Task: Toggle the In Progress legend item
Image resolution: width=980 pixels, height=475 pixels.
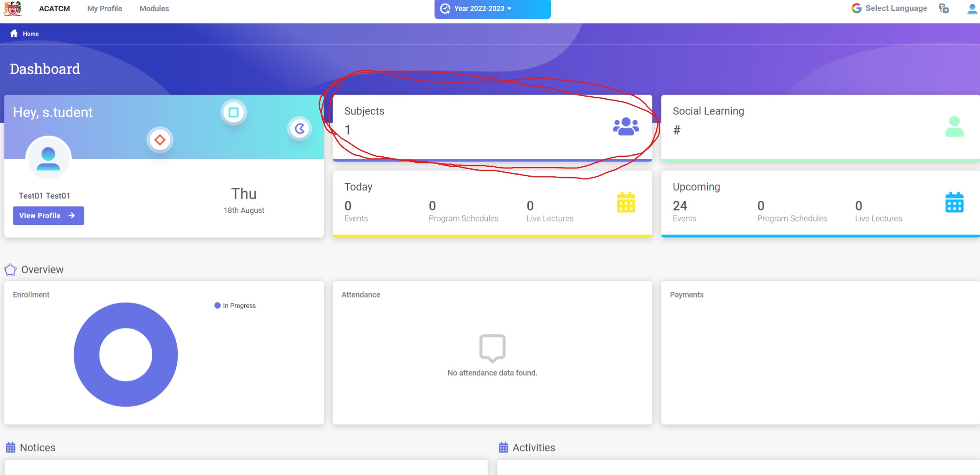Action: pyautogui.click(x=235, y=306)
